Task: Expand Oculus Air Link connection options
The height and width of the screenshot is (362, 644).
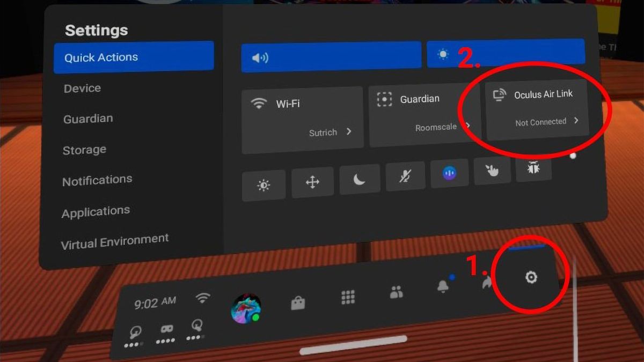Action: point(577,121)
